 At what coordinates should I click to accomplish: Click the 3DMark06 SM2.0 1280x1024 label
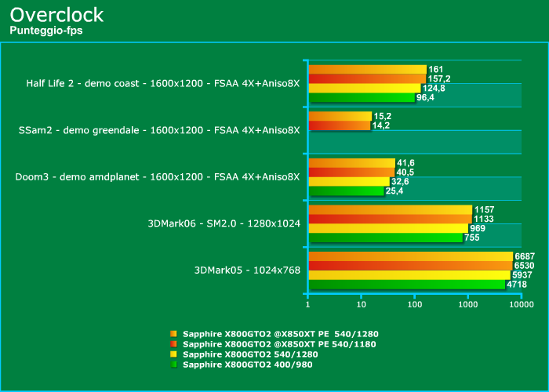(x=224, y=223)
